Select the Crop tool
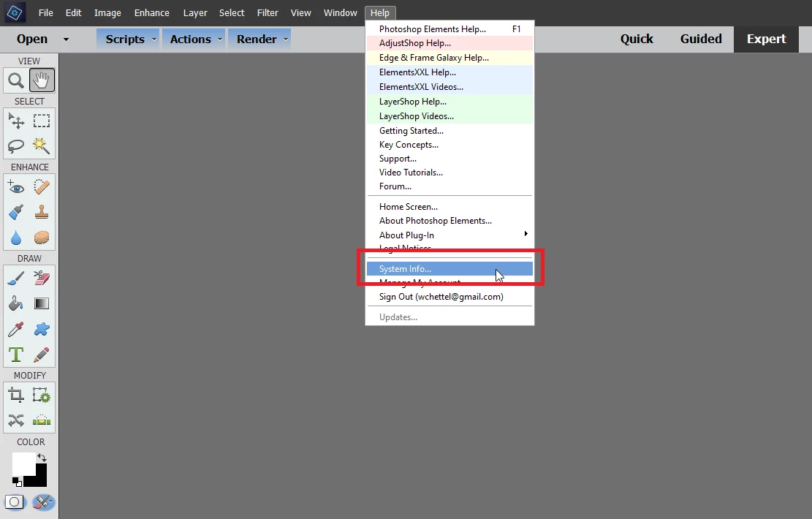Screen dimensions: 812x519 pyautogui.click(x=16, y=395)
